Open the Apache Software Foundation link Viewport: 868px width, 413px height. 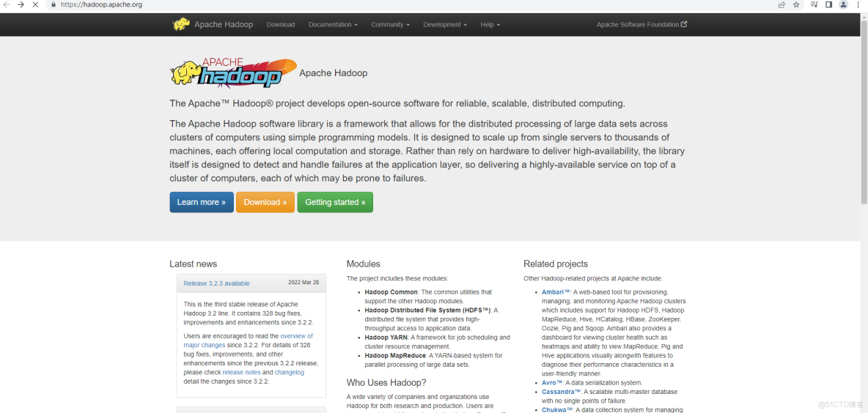coord(641,24)
